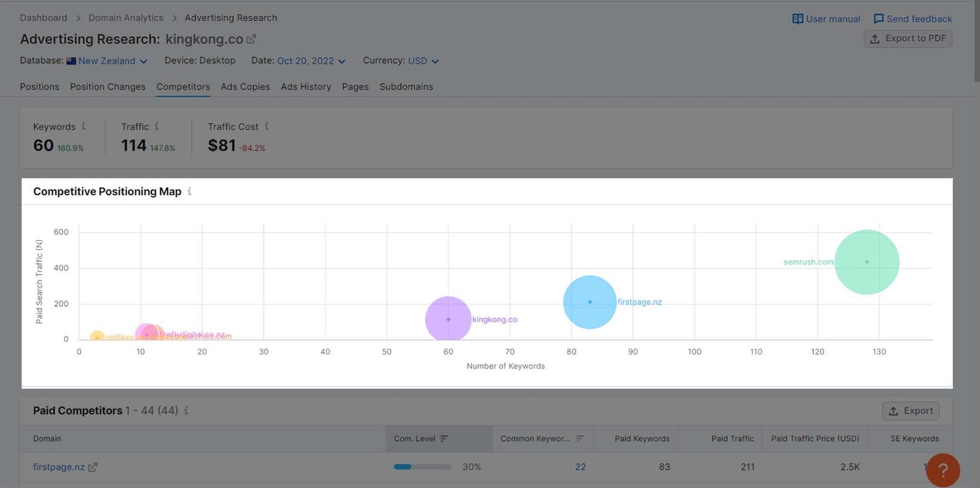Go to Dashboard breadcrumb
The width and height of the screenshot is (980, 488).
(x=43, y=18)
